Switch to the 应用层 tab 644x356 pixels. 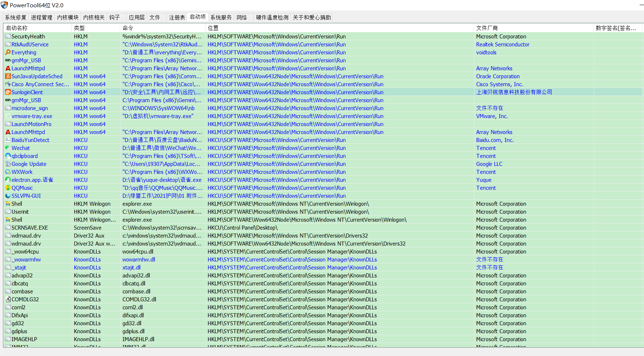[x=137, y=17]
